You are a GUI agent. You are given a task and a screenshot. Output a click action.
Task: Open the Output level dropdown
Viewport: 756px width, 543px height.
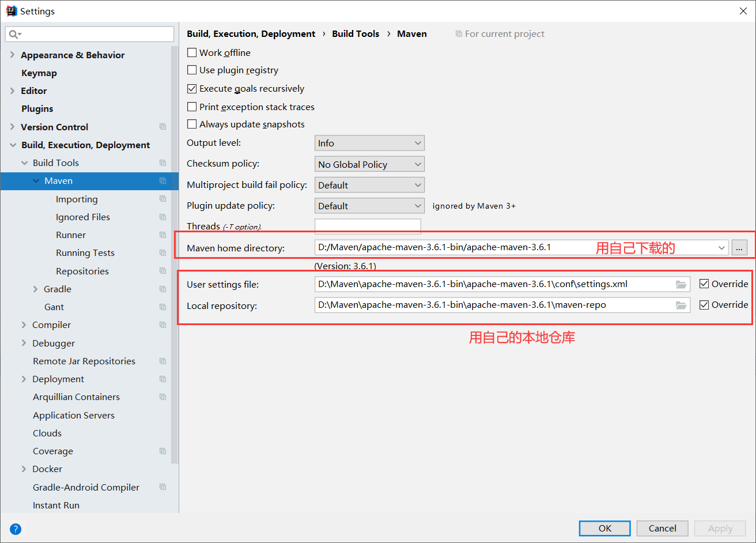[369, 143]
